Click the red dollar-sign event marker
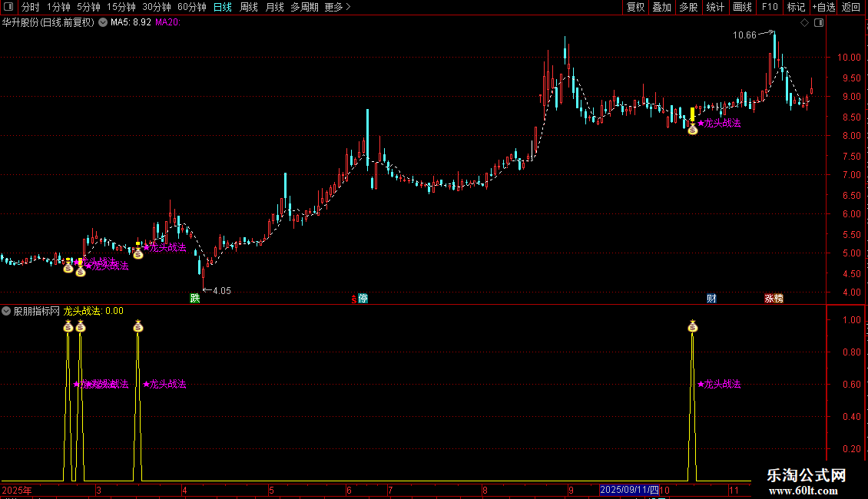Viewport: 868px width, 499px height. 354,299
